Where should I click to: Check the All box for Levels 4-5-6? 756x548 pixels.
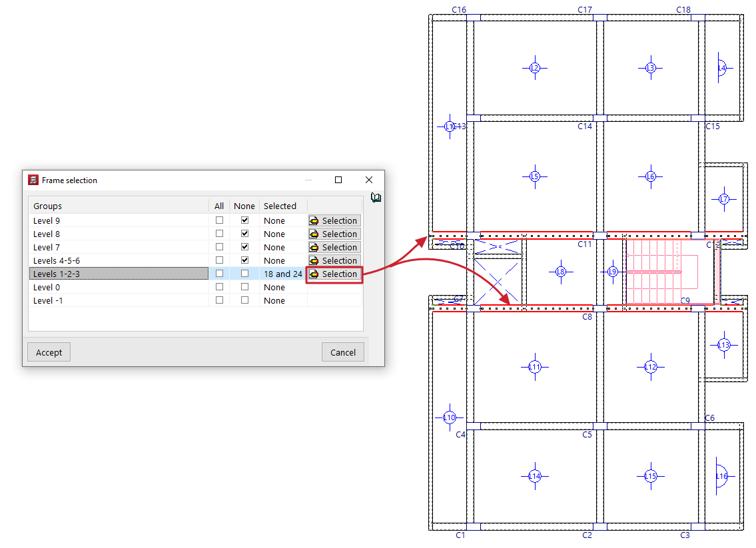[219, 260]
